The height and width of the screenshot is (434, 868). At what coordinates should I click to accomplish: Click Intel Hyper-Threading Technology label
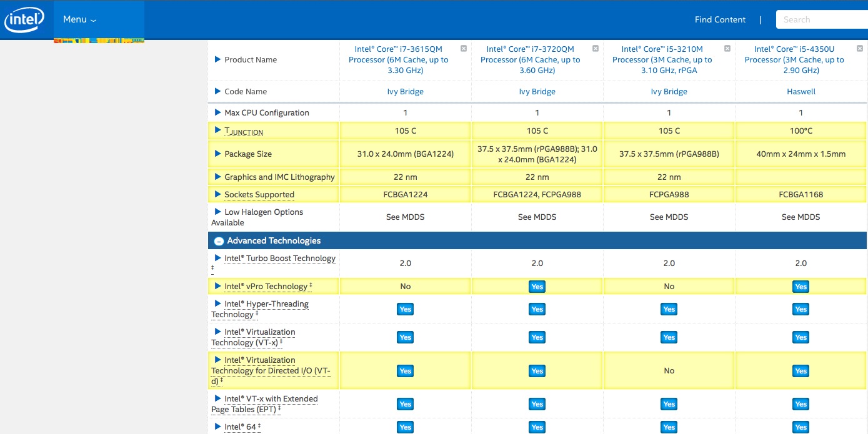tap(260, 309)
